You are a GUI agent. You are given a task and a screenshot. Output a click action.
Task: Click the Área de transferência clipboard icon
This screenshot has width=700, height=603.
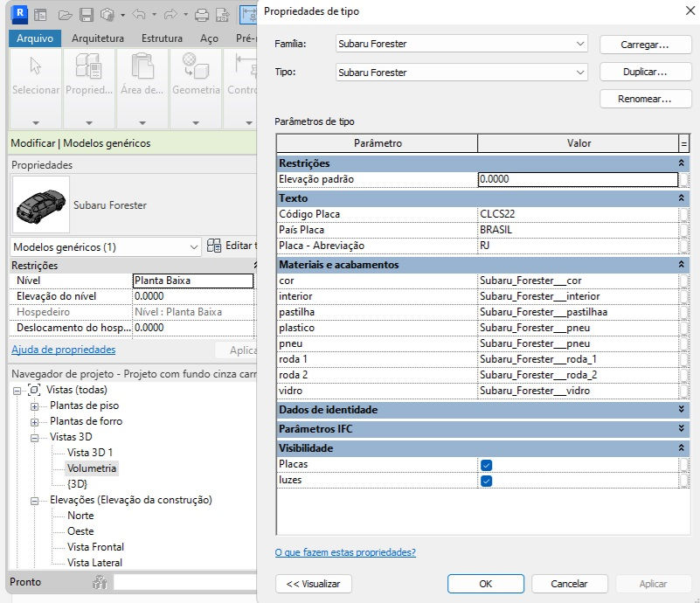142,66
